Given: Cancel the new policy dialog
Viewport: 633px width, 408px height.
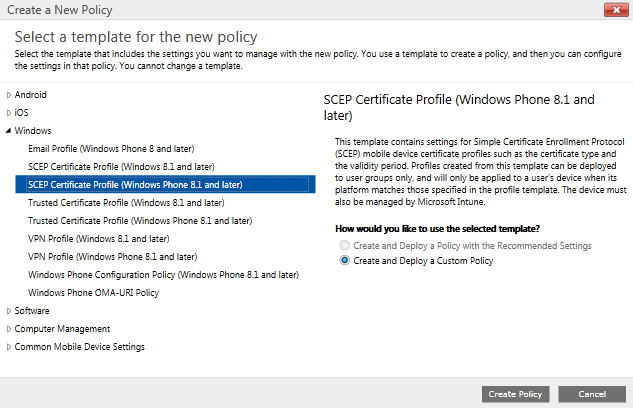Looking at the screenshot, I should [592, 394].
